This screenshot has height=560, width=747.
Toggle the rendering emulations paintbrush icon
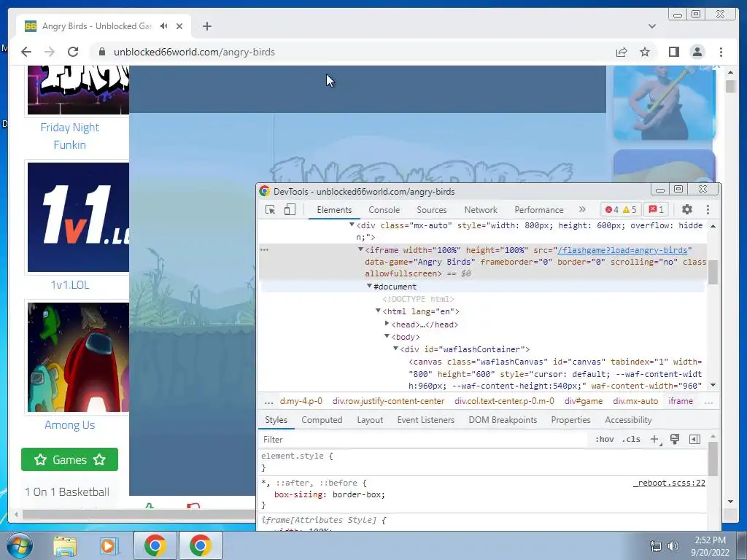click(674, 439)
